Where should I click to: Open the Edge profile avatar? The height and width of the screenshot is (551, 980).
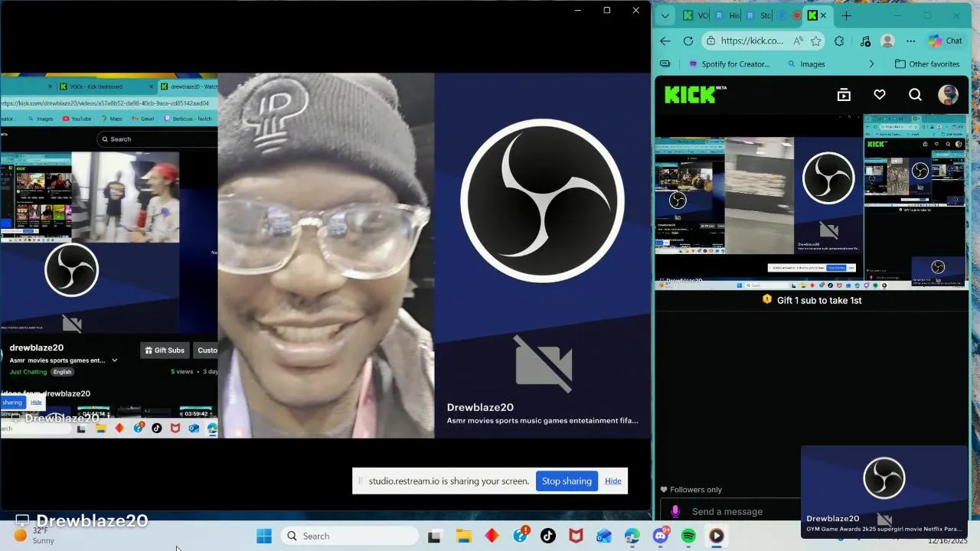(x=887, y=41)
